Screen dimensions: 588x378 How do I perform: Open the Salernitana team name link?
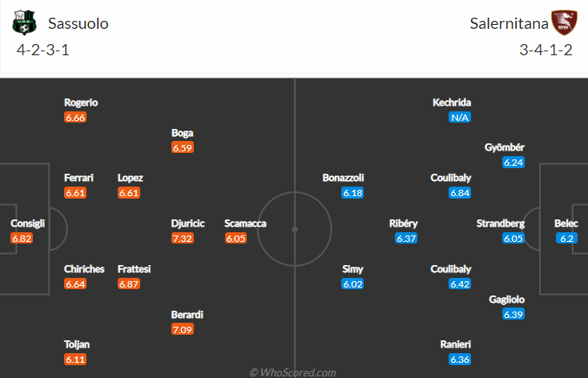(509, 23)
